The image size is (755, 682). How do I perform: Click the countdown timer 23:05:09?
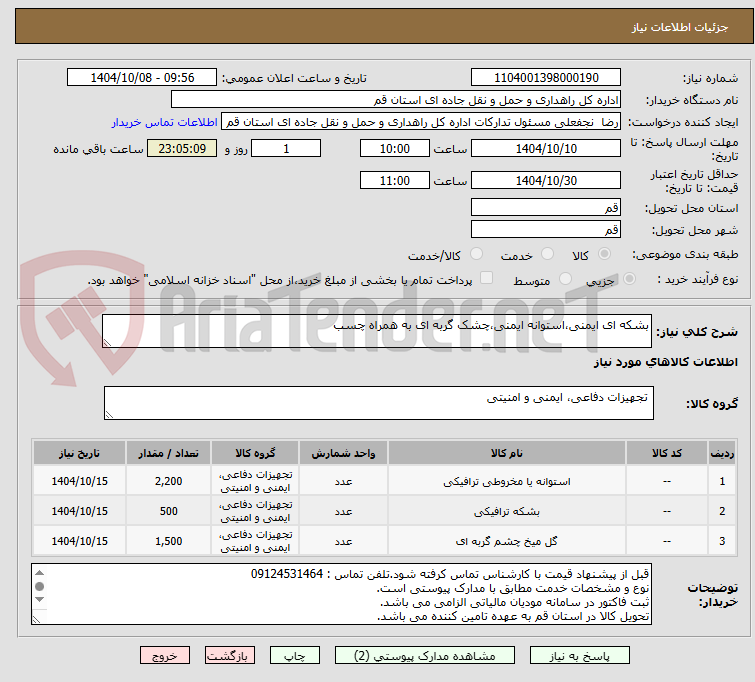182,148
